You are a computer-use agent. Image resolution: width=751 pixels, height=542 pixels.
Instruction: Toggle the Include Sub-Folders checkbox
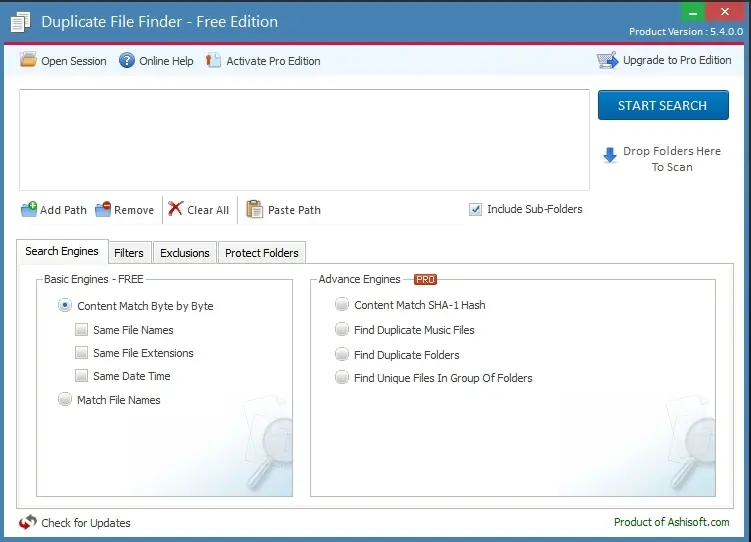(475, 209)
